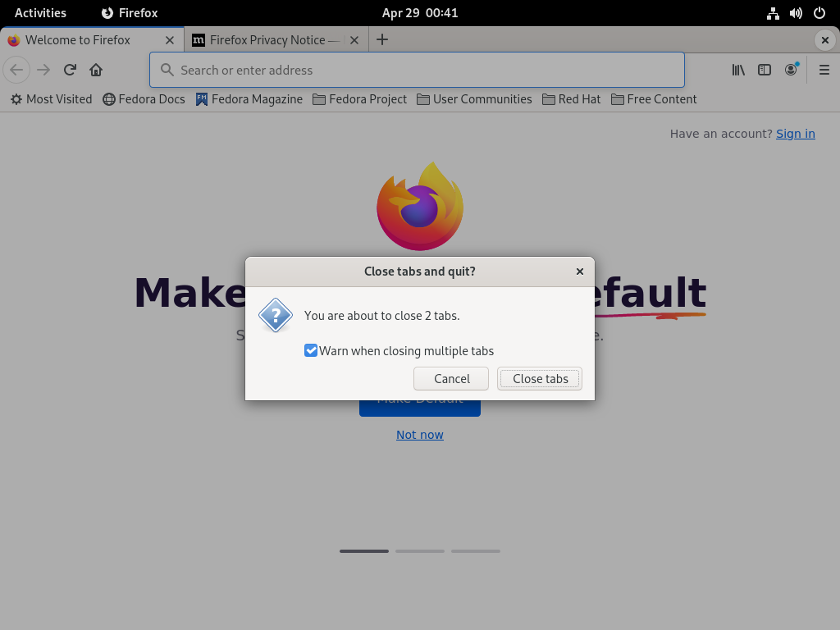Screen dimensions: 840x630
Task: Click the Sign in link
Action: pyautogui.click(x=796, y=134)
